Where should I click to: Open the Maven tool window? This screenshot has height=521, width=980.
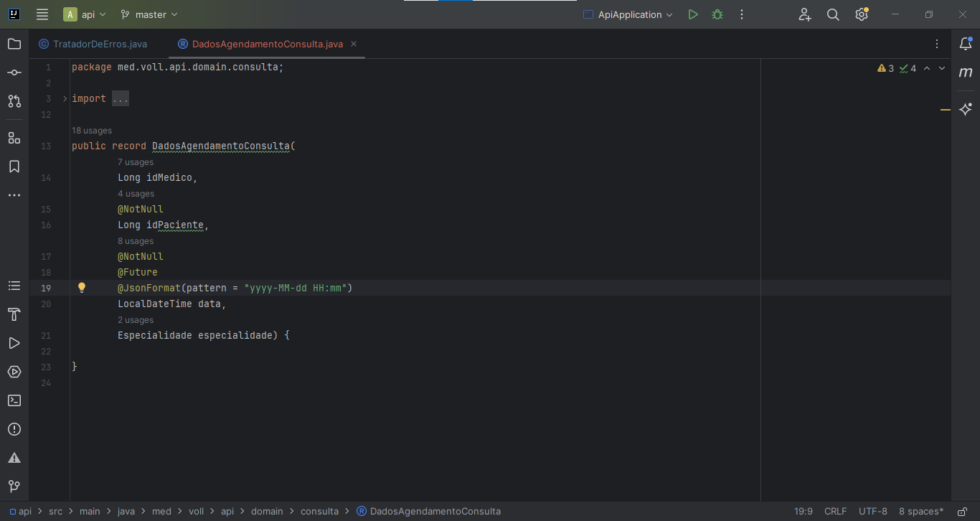[966, 72]
